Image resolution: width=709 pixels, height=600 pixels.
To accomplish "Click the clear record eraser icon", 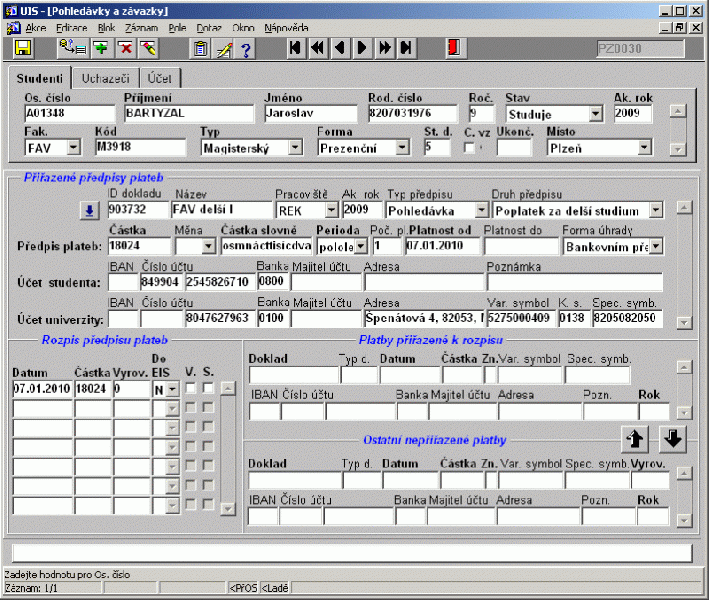I will (x=148, y=48).
